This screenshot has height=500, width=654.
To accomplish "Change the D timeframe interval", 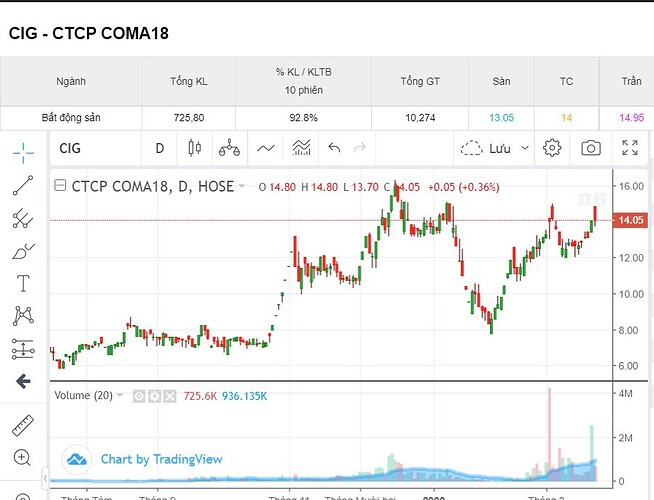I will tap(159, 148).
